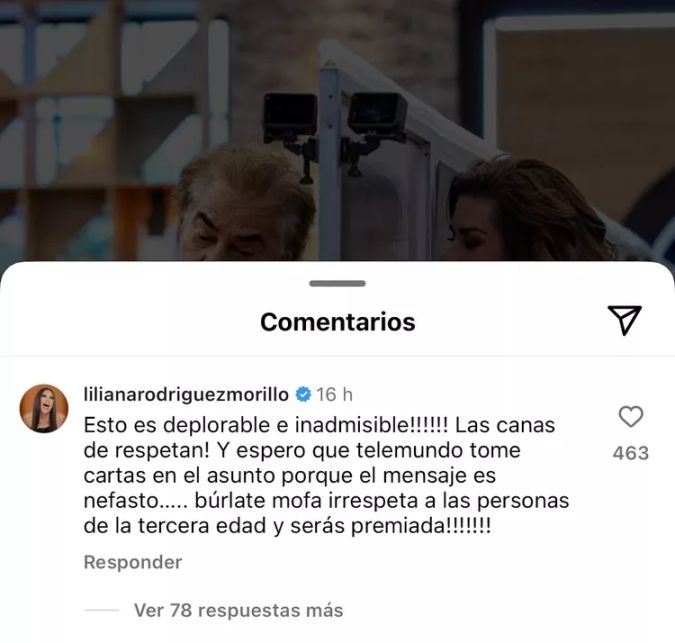
Task: Tap the 16 h timestamp
Action: [x=334, y=394]
